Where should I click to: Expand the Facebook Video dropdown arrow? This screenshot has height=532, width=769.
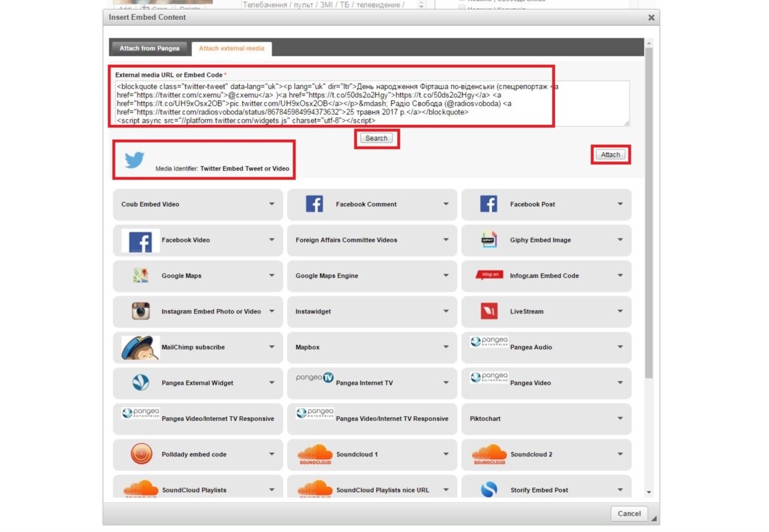click(x=272, y=240)
